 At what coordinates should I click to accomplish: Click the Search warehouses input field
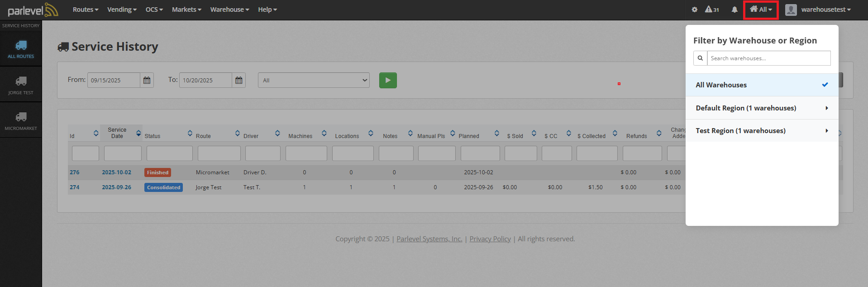coord(768,58)
